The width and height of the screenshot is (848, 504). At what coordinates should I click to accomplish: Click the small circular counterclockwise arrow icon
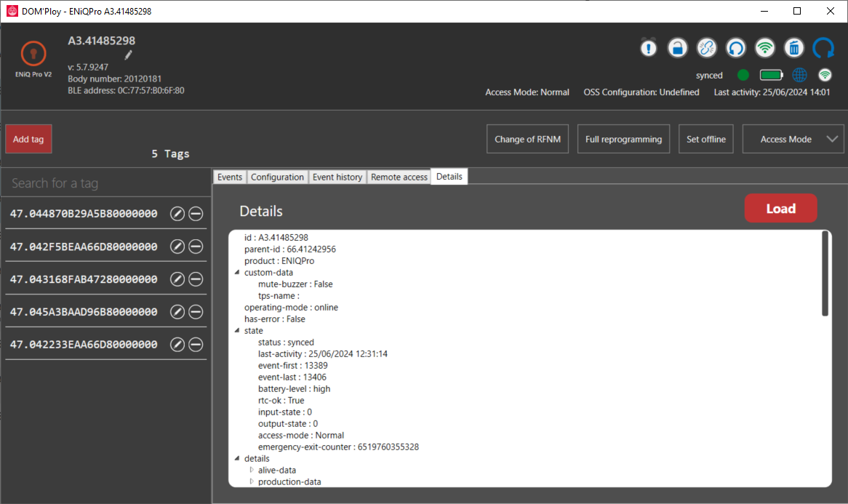736,48
